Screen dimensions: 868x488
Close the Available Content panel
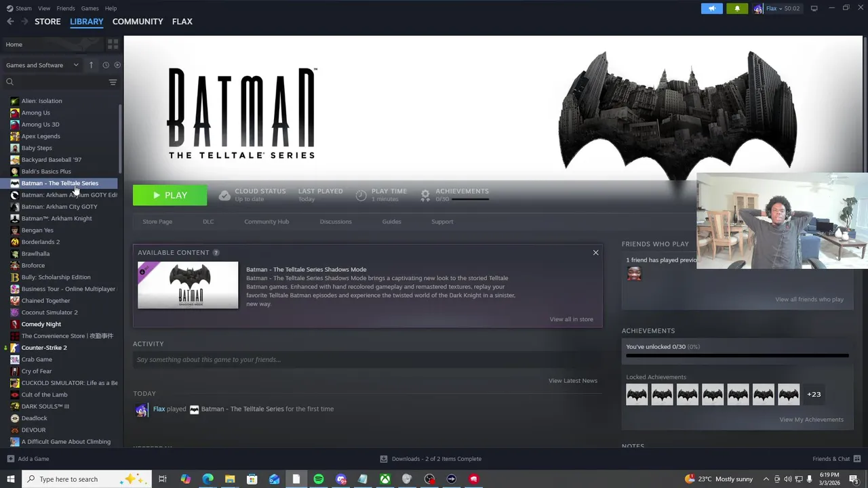coord(595,253)
